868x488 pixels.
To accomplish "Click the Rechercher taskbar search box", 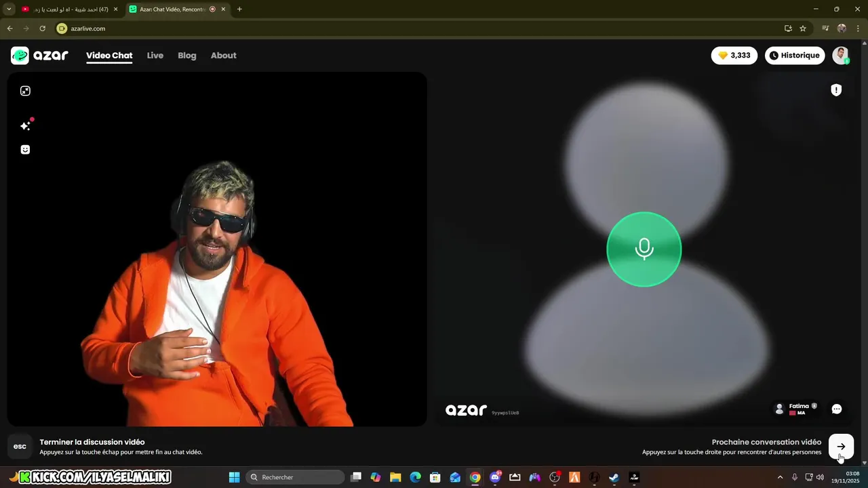I will tap(295, 477).
